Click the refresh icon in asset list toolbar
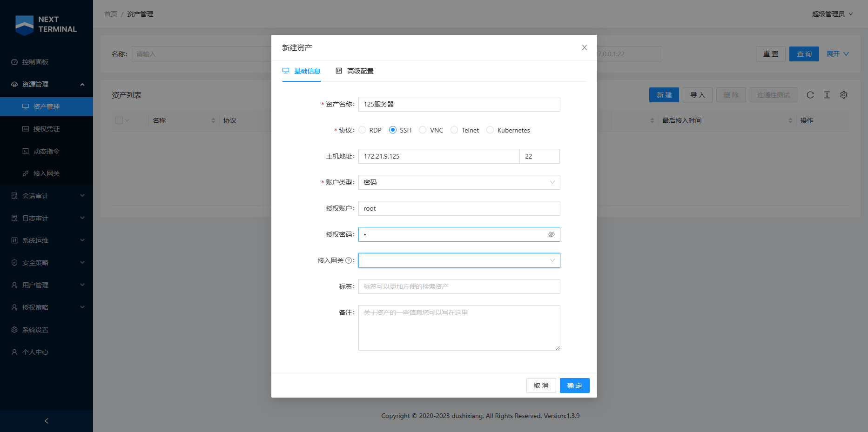 [x=810, y=95]
